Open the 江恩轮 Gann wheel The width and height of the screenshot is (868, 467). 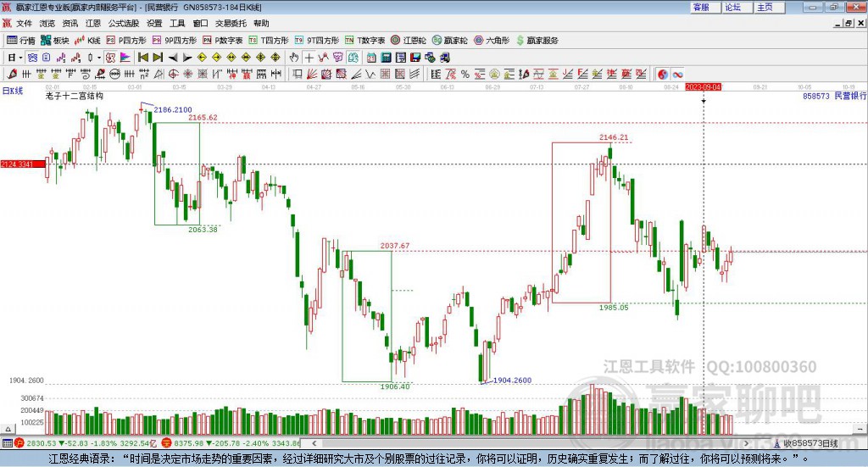[x=409, y=41]
